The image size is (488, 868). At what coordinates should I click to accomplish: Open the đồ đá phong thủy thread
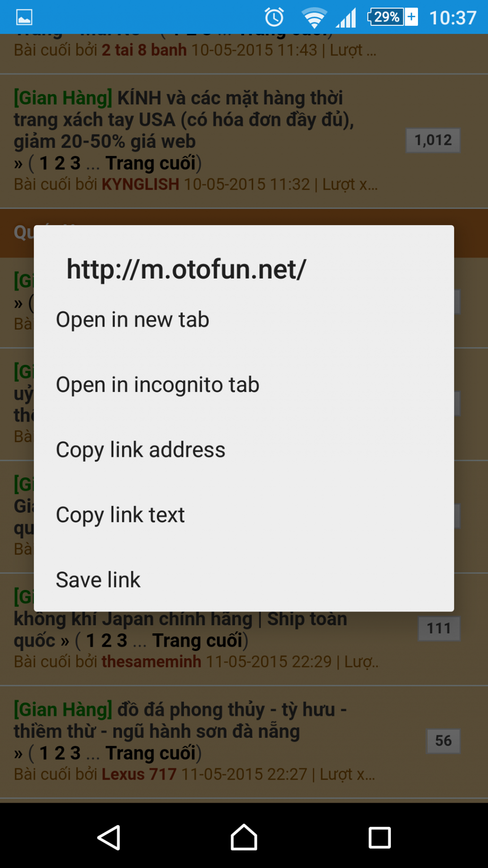point(181,720)
